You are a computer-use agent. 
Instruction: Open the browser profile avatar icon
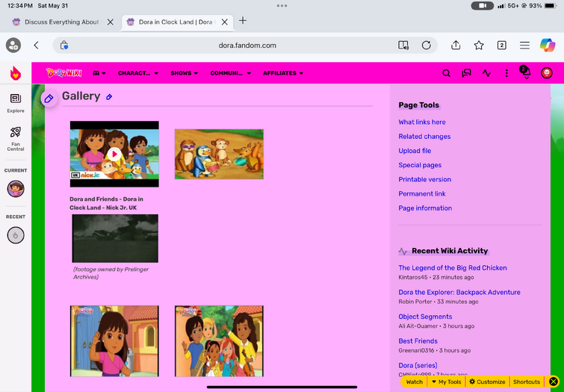(x=13, y=46)
